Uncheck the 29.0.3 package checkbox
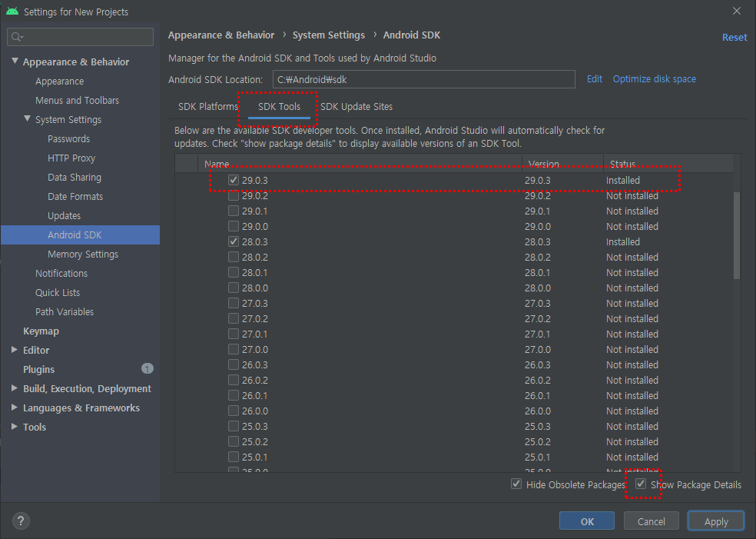Viewport: 756px width, 539px height. click(x=234, y=180)
